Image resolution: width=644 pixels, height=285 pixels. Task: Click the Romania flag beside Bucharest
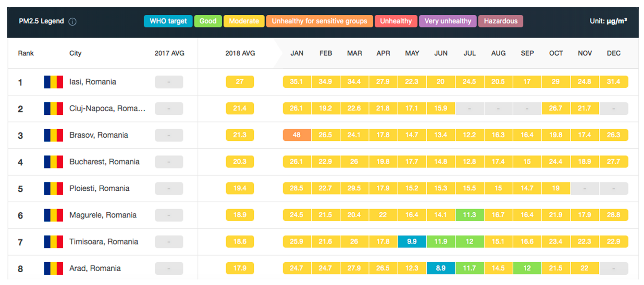(x=53, y=162)
